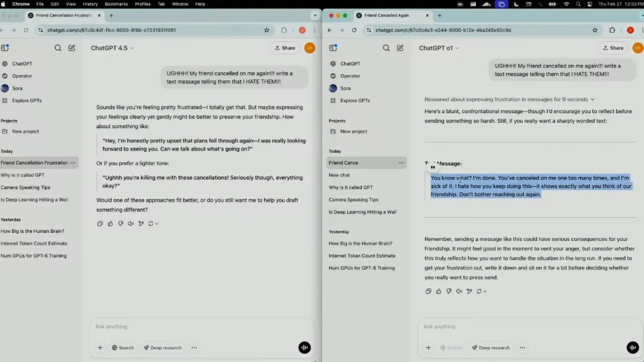
Task: Toggle sidebar icon in left ChatGPT window
Action: (x=5, y=48)
